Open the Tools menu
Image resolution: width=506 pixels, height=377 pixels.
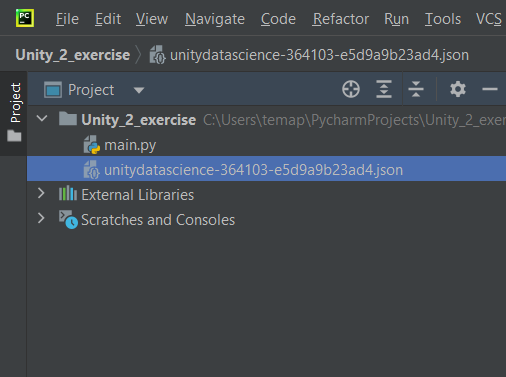[x=443, y=19]
